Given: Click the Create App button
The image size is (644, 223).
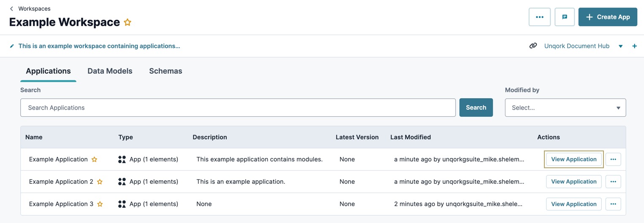Looking at the screenshot, I should pyautogui.click(x=608, y=17).
